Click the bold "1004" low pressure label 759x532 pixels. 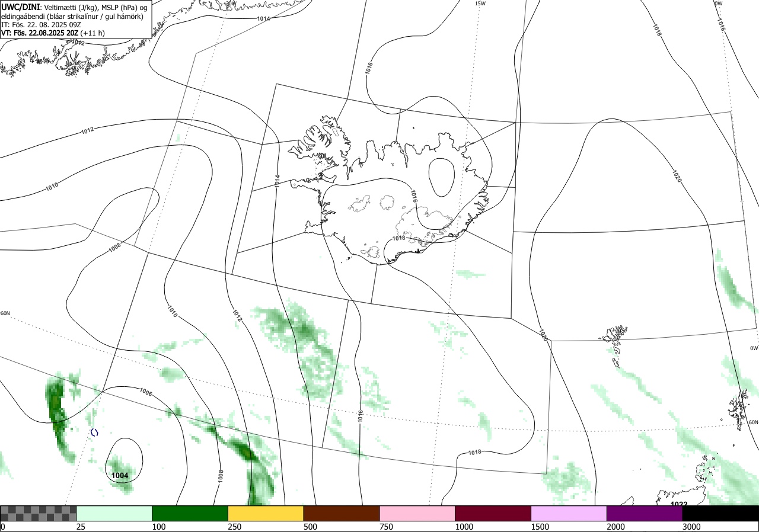[x=120, y=475]
